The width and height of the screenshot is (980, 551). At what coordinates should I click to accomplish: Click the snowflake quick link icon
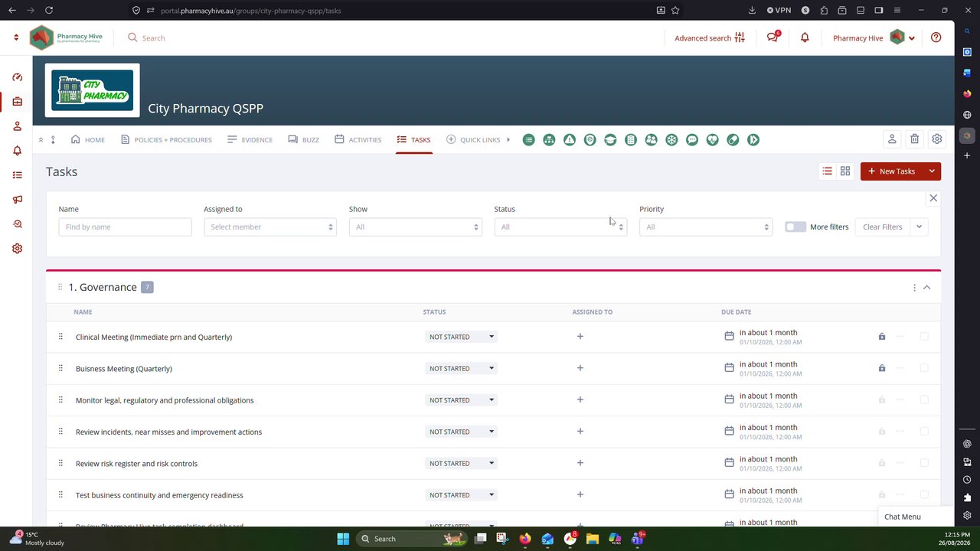[x=671, y=139]
